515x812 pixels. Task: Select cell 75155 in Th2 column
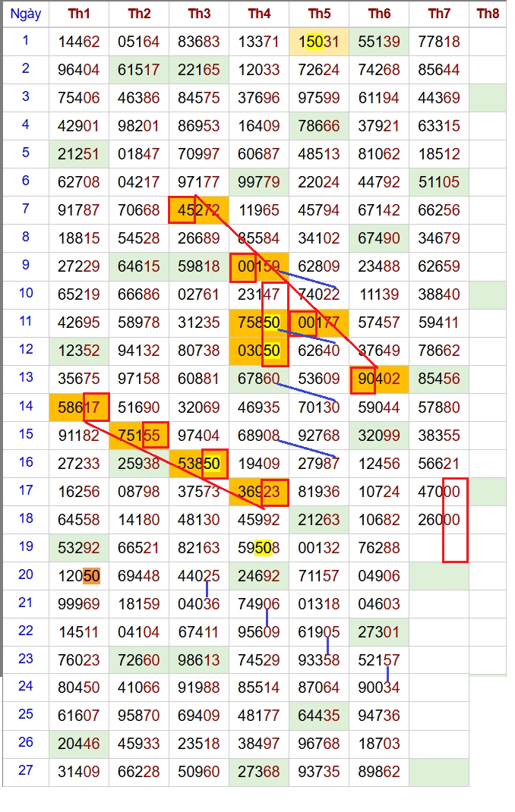click(139, 436)
